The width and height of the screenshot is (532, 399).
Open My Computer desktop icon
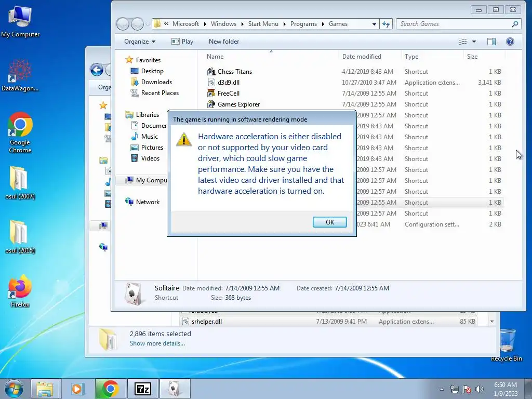[x=20, y=21]
